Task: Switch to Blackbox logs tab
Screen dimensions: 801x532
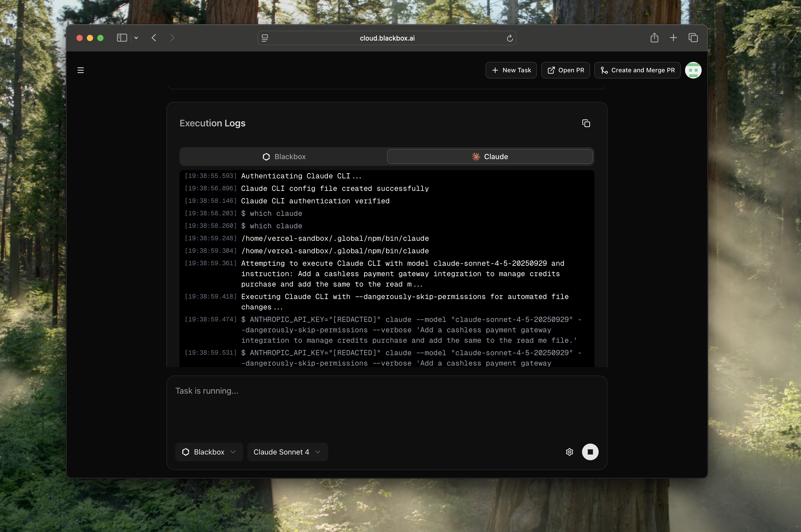Action: [x=284, y=157]
